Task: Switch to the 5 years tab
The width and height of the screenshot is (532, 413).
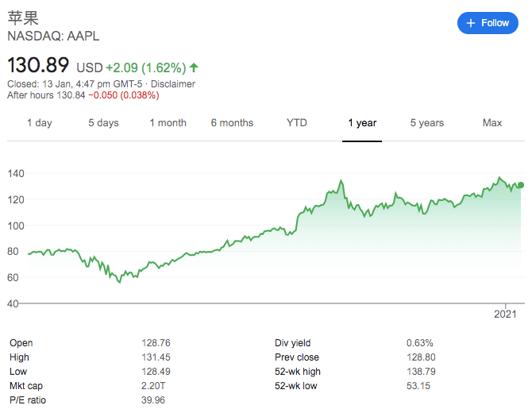Action: click(x=427, y=122)
